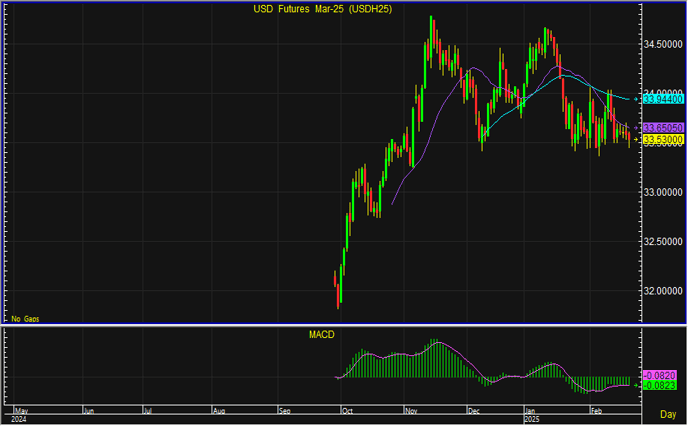Select the 2024 year label on the timeline
The image size is (688, 426).
[21, 419]
